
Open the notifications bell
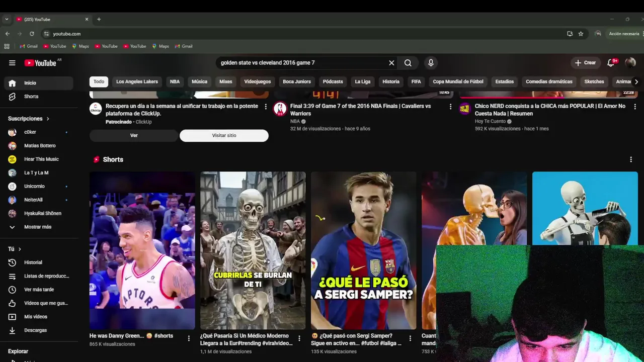click(611, 63)
